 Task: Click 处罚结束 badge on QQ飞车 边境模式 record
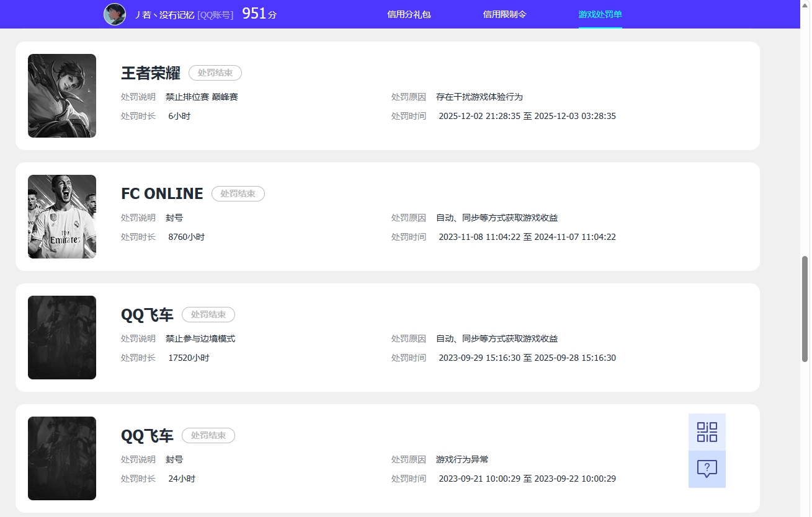(x=208, y=315)
